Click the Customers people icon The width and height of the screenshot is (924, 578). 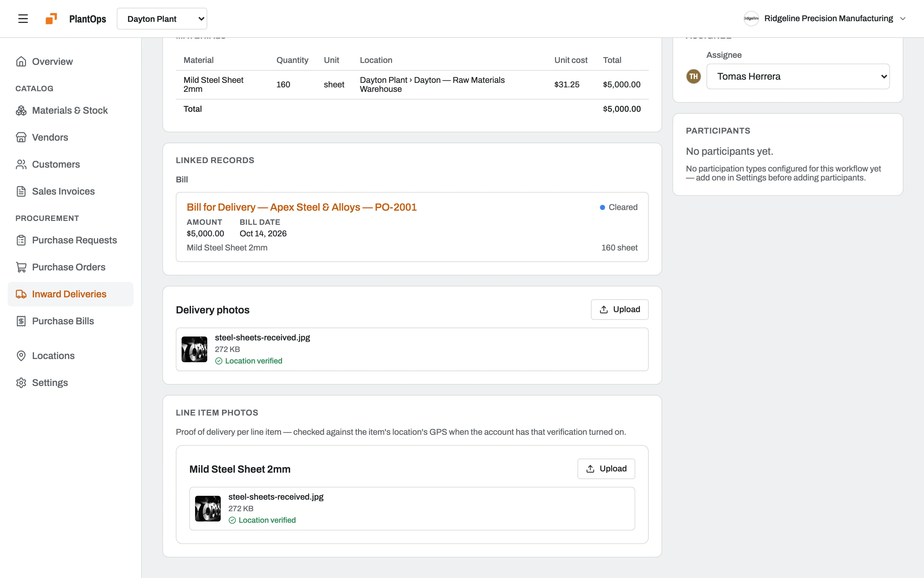tap(21, 164)
